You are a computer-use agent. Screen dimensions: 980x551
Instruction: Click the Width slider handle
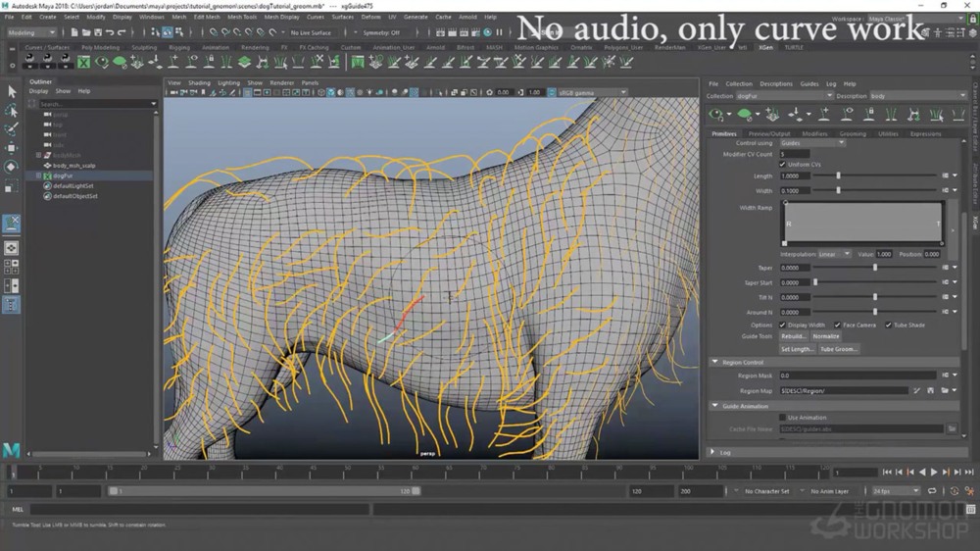pyautogui.click(x=838, y=191)
